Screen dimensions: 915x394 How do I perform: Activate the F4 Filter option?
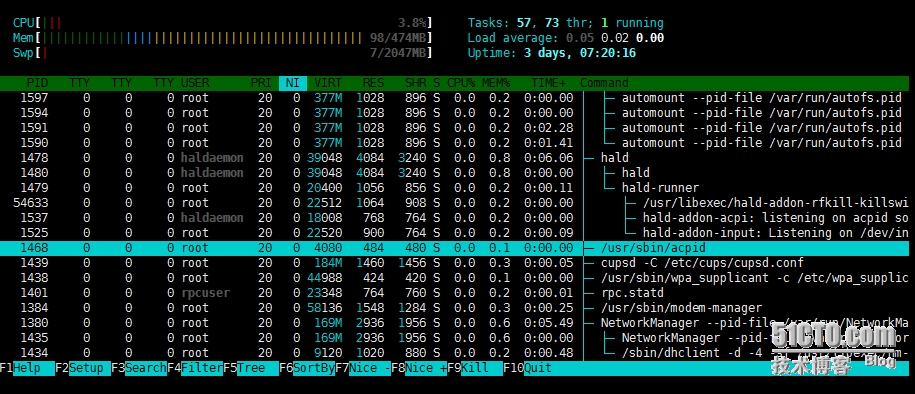195,368
